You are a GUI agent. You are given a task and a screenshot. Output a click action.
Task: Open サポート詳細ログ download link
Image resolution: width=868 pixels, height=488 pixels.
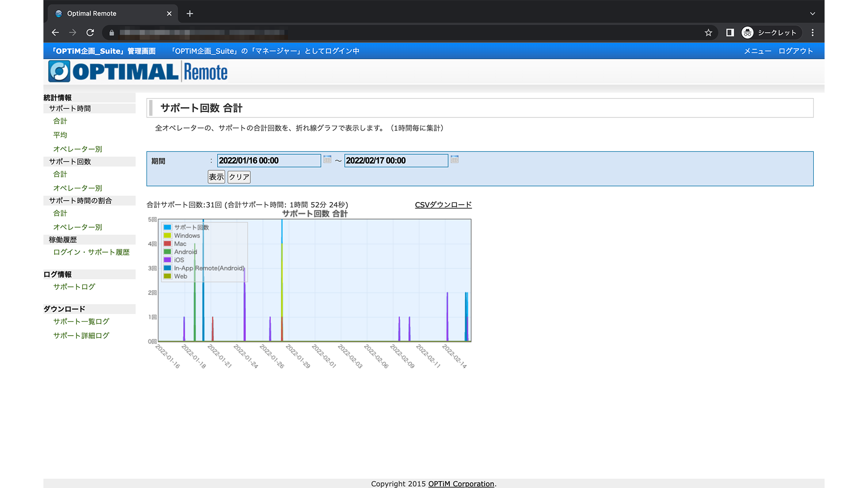click(x=81, y=336)
